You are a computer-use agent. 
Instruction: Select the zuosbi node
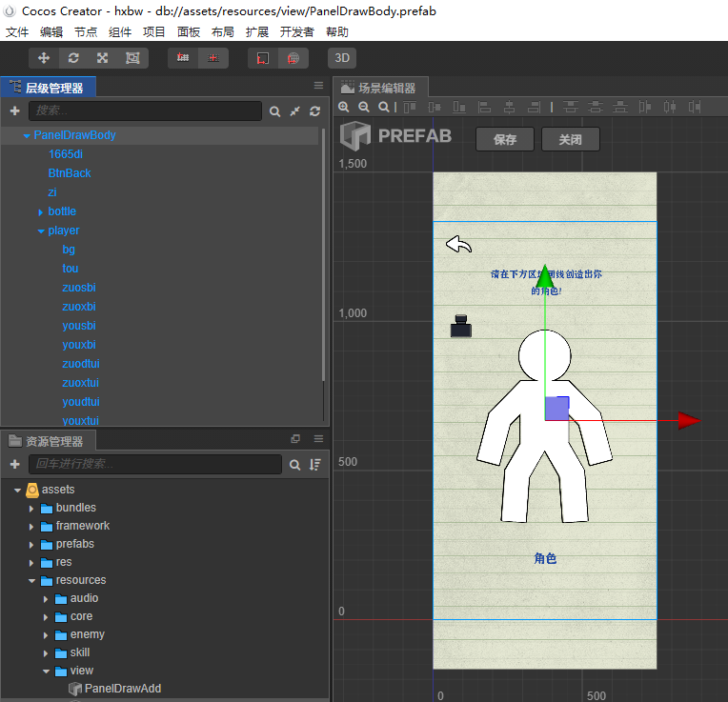(79, 288)
